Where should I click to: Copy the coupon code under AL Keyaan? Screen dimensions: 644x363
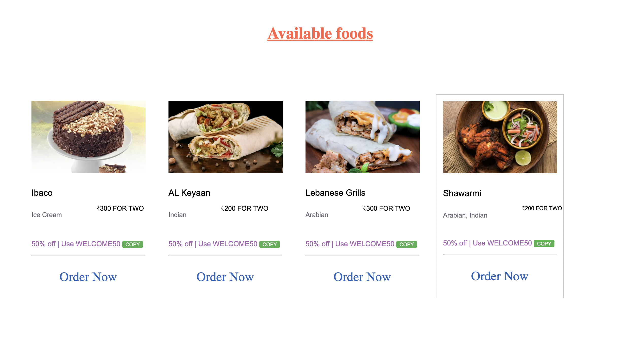tap(269, 244)
